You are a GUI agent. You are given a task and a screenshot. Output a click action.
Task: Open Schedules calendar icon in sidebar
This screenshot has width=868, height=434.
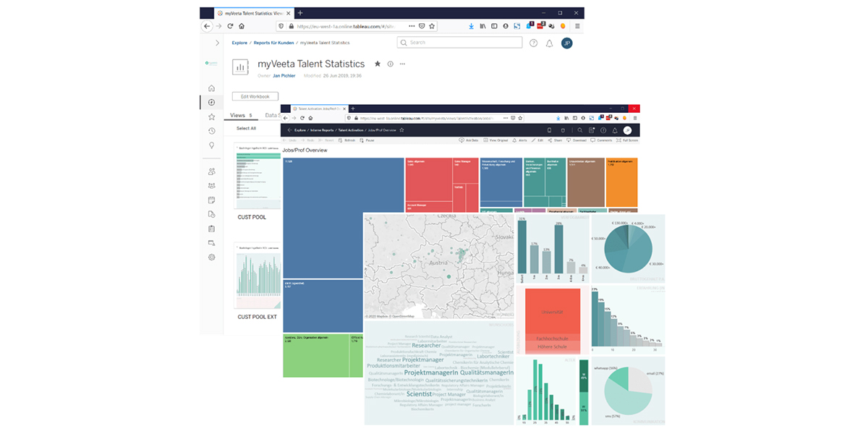(211, 200)
